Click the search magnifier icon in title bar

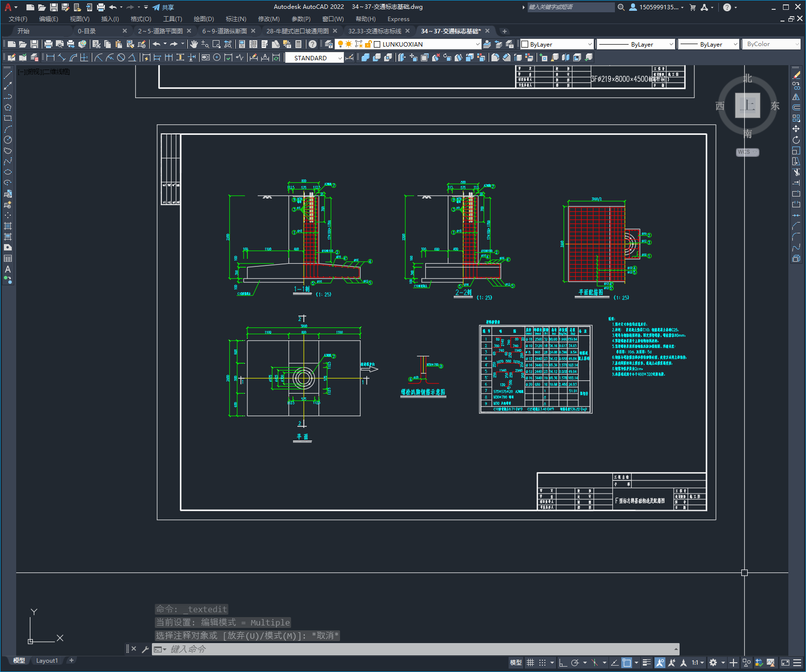coord(621,7)
